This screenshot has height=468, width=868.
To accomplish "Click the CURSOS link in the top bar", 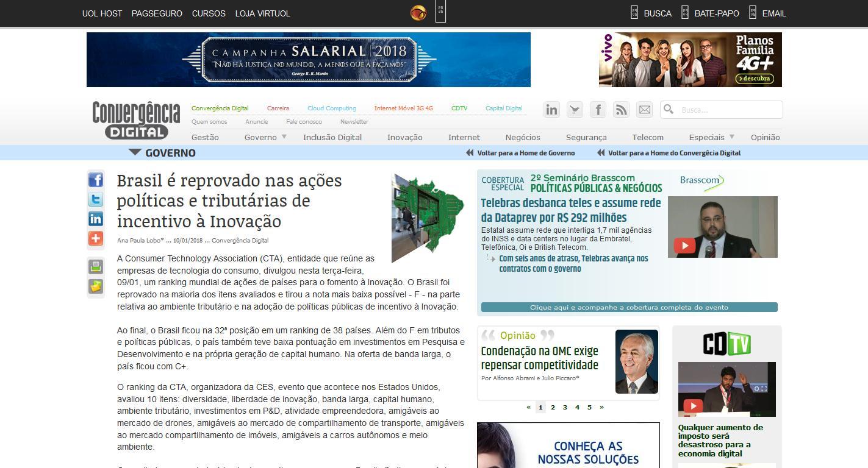I will click(209, 13).
